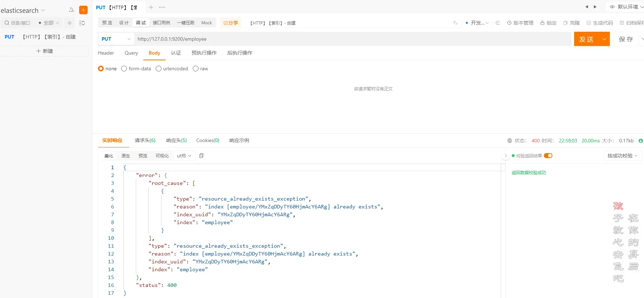Click the locate target icon in sidebar
Viewport: 644px width, 298px height.
point(69,23)
